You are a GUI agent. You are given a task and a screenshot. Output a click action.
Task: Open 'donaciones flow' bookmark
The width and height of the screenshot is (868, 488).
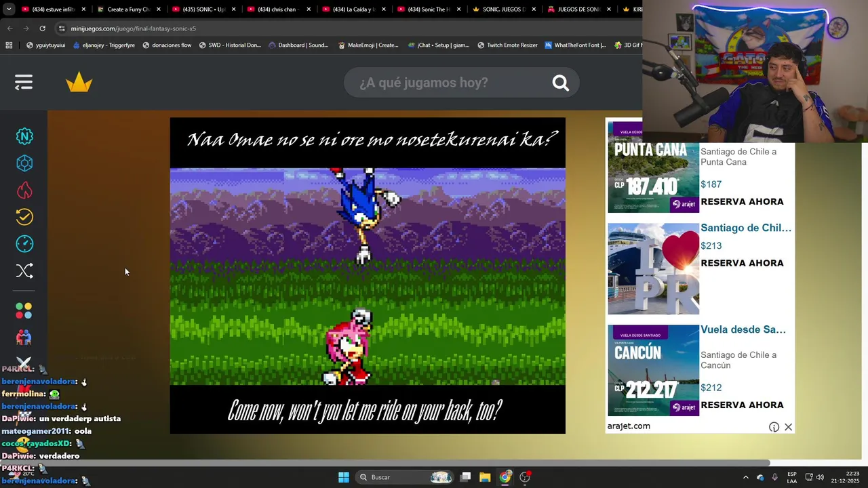coord(167,45)
